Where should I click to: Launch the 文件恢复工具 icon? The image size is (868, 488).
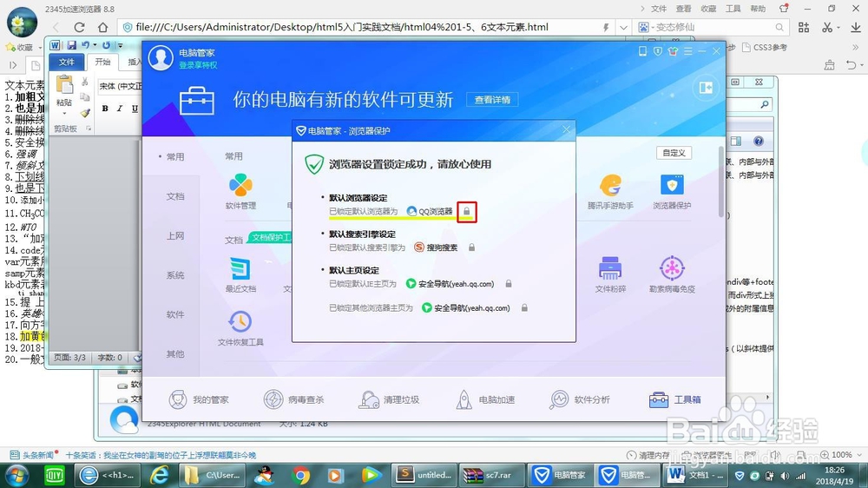[240, 328]
